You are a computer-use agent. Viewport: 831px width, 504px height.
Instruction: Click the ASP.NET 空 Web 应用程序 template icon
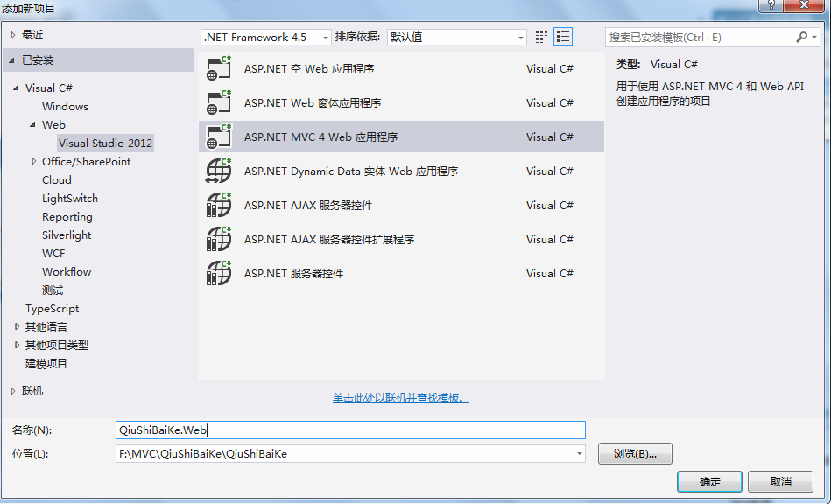point(219,68)
